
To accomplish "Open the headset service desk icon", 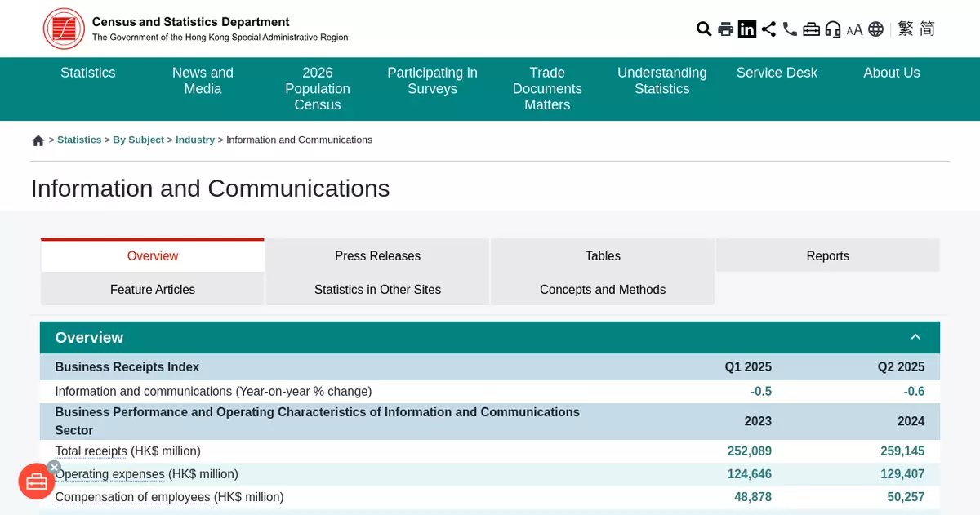I will tap(833, 29).
